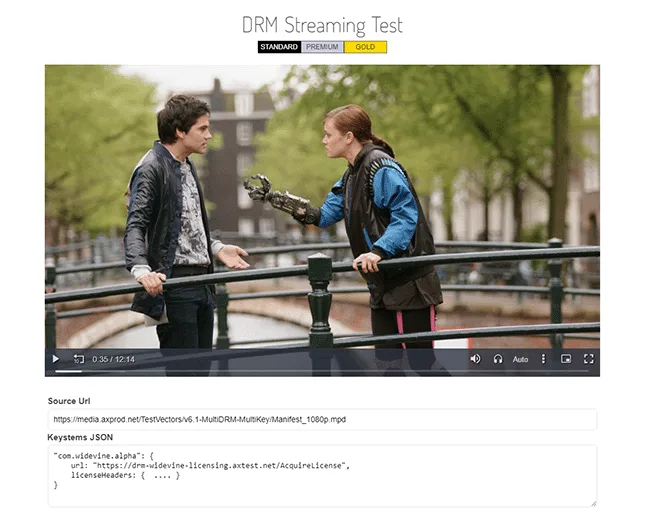Click the 0:35 / 12:14 time display
Viewport: 650px width, 523px height.
114,358
